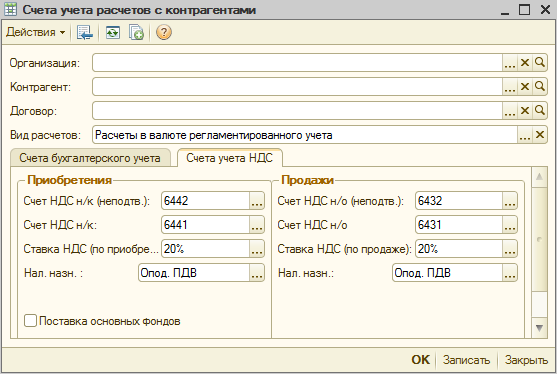Clear the Организация field with X icon
Viewport: 557px width, 374px height.
[525, 63]
